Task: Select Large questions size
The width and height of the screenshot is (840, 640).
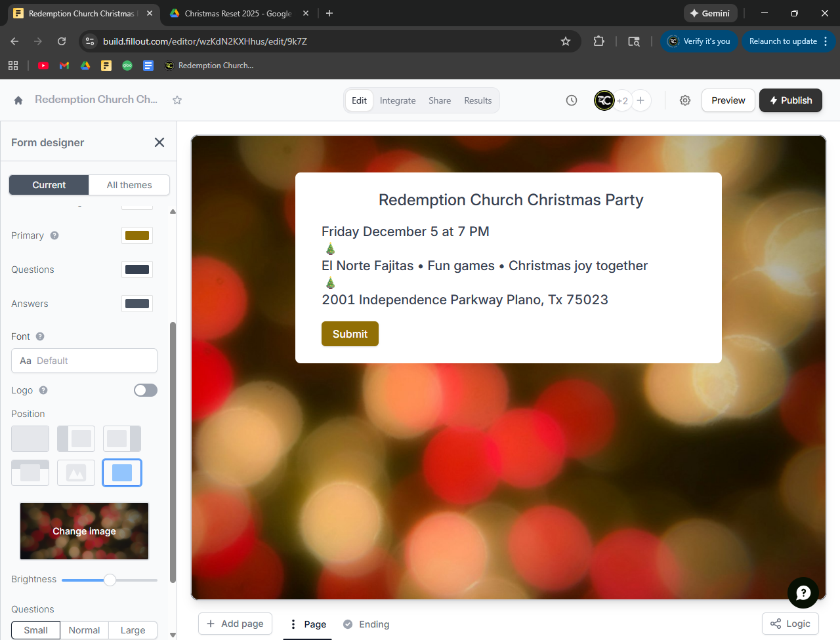Action: 133,630
